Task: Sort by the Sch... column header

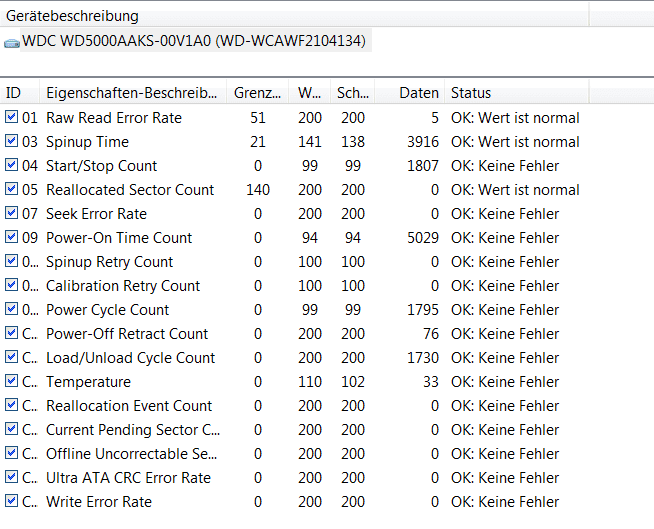Action: [x=353, y=93]
